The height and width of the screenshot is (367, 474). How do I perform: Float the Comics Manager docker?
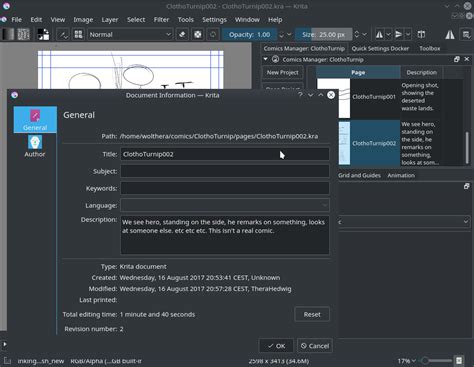tap(457, 59)
